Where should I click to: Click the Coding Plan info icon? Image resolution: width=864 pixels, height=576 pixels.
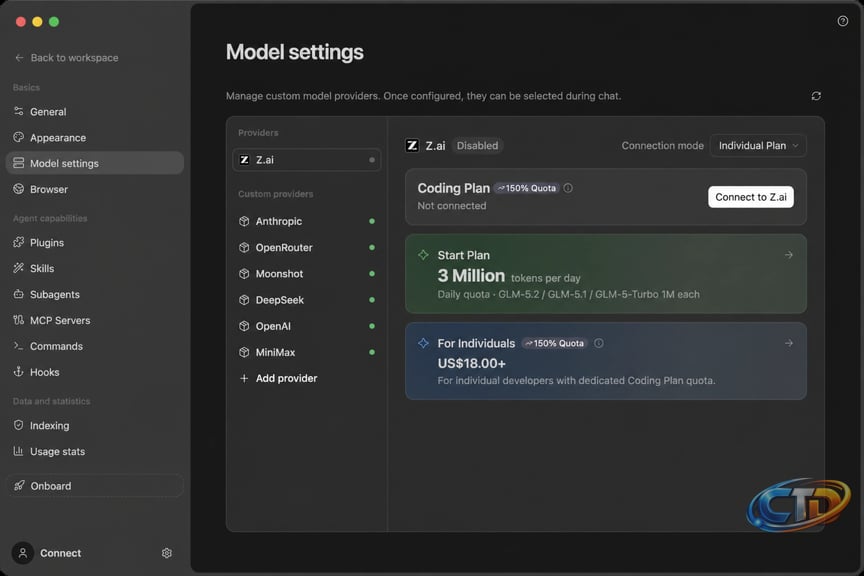(568, 188)
